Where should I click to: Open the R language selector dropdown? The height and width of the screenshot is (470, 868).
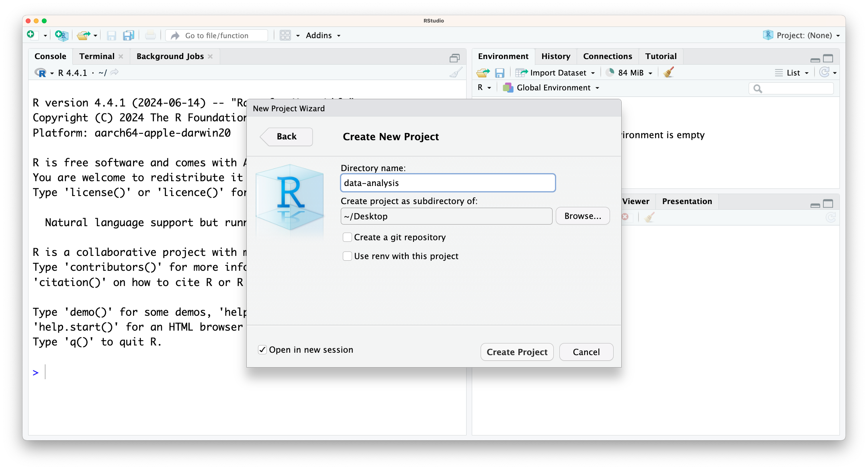pos(484,88)
